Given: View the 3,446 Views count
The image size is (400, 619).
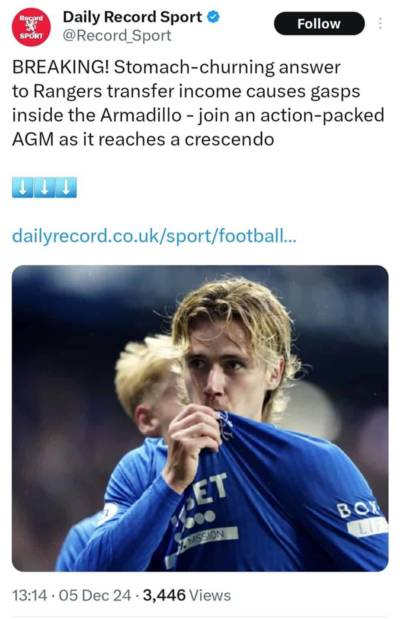Looking at the screenshot, I should pyautogui.click(x=187, y=595).
